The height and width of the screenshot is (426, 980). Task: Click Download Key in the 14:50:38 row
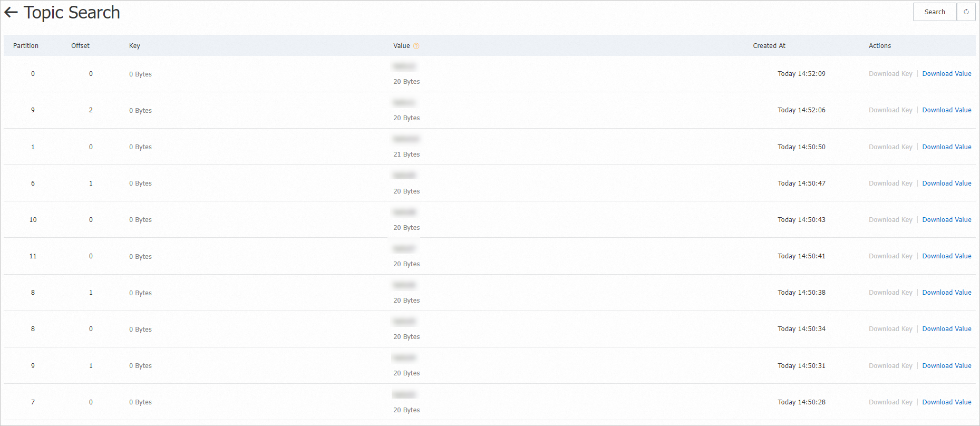click(890, 293)
